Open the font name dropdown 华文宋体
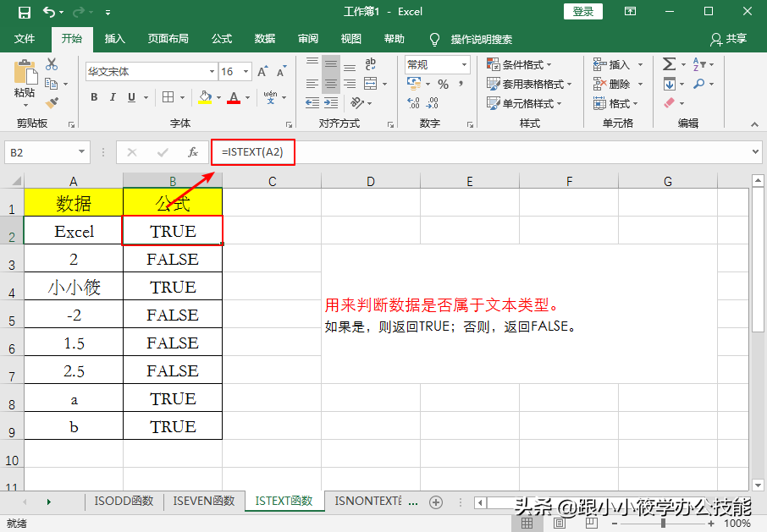This screenshot has width=767, height=532. click(212, 72)
